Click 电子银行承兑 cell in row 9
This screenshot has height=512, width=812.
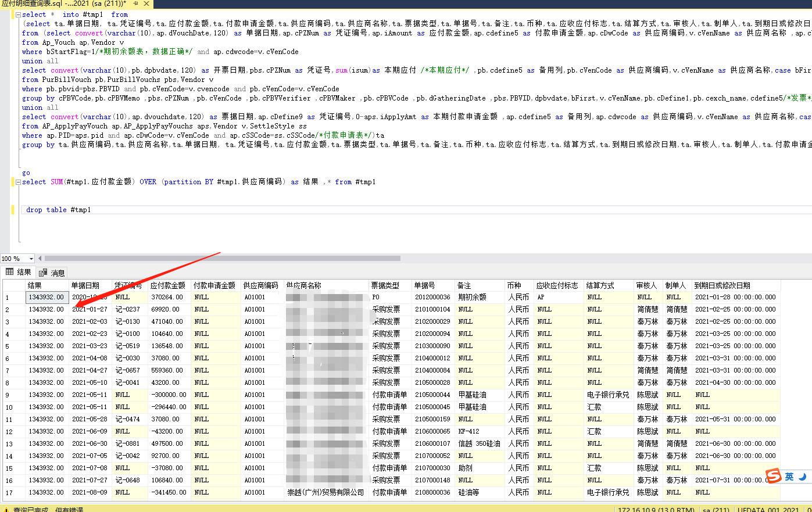[609, 395]
